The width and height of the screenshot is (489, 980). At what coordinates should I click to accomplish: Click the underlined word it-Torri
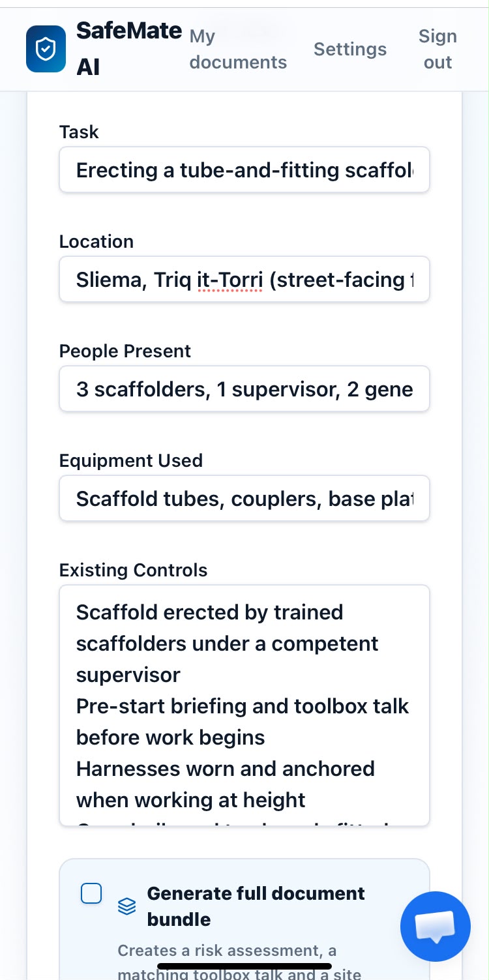(230, 280)
